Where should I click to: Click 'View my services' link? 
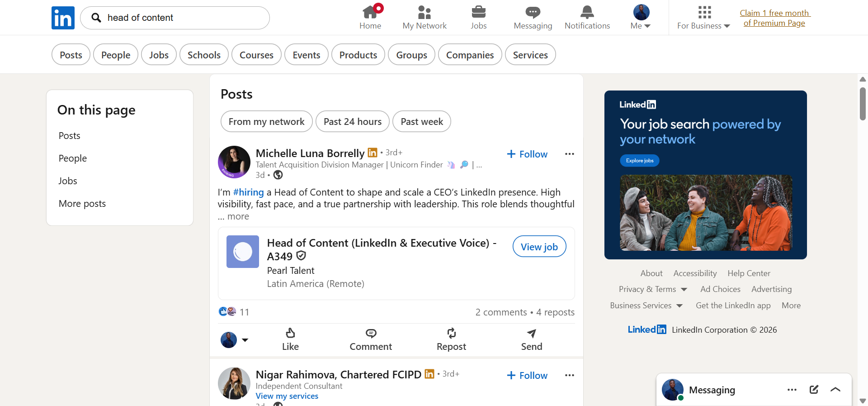pyautogui.click(x=287, y=396)
